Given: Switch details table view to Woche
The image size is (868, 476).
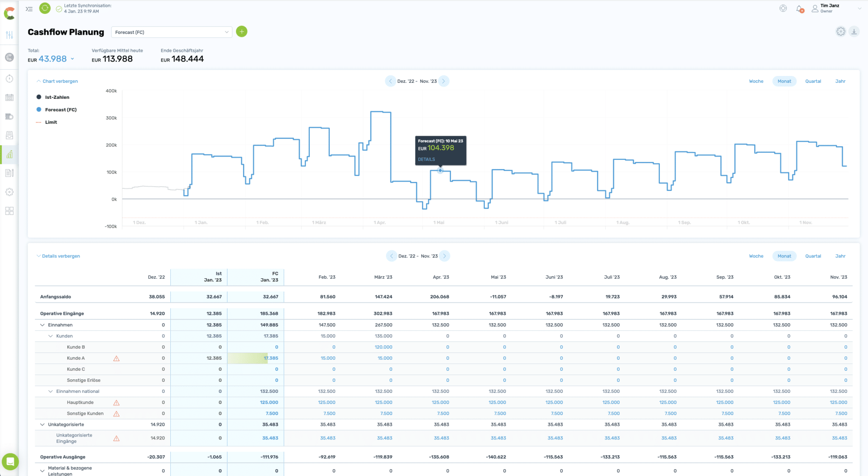Looking at the screenshot, I should click(x=756, y=256).
